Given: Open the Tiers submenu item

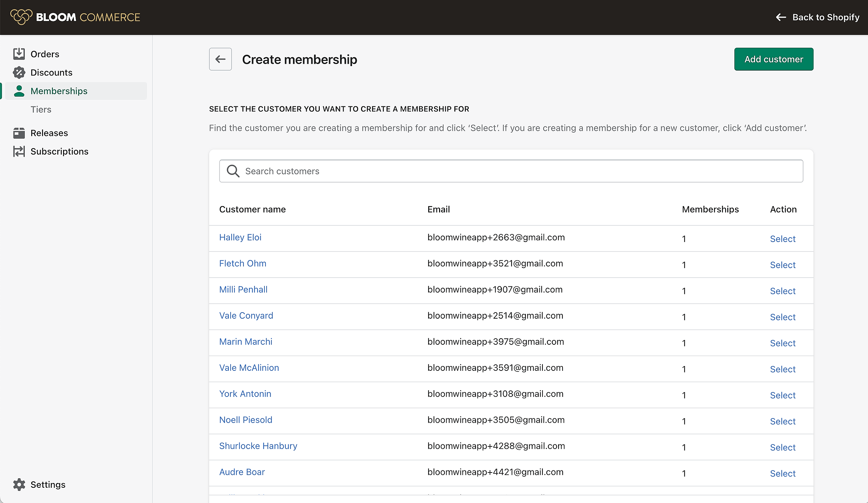Looking at the screenshot, I should [x=41, y=109].
